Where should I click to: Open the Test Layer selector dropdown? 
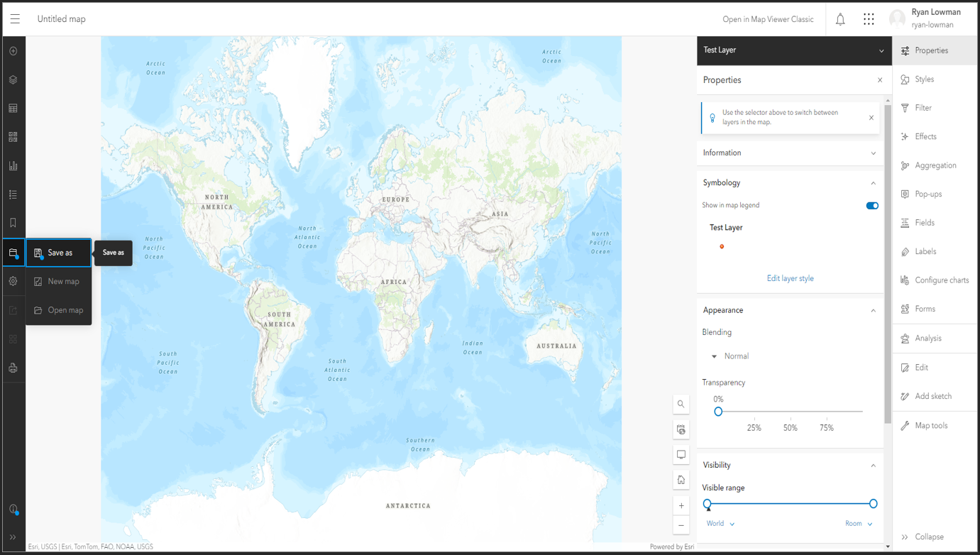click(793, 50)
